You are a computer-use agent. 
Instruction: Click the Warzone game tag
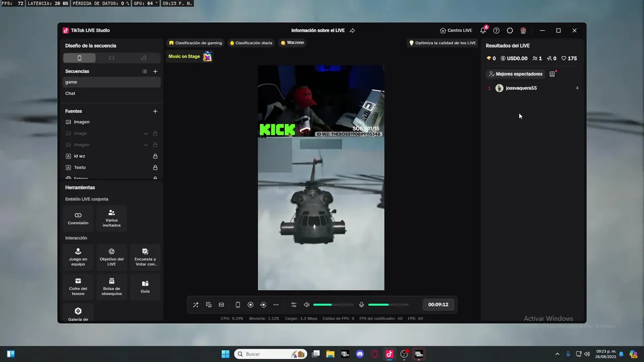(292, 43)
